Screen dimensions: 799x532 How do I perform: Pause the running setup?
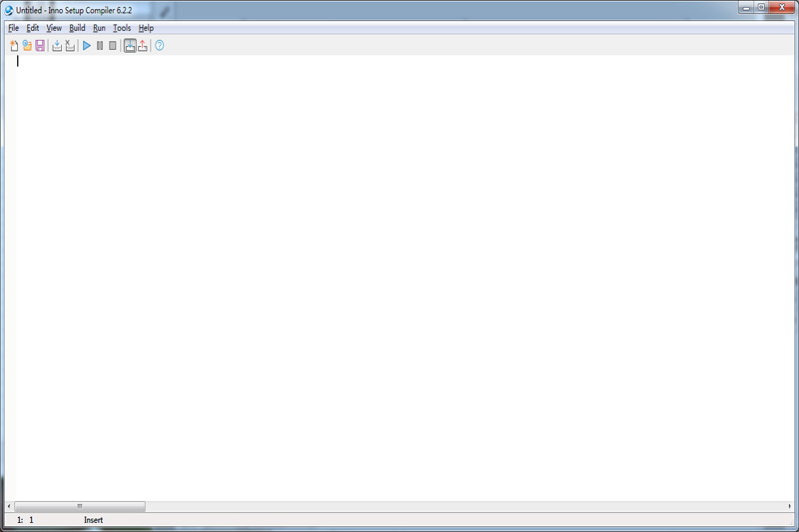[100, 46]
